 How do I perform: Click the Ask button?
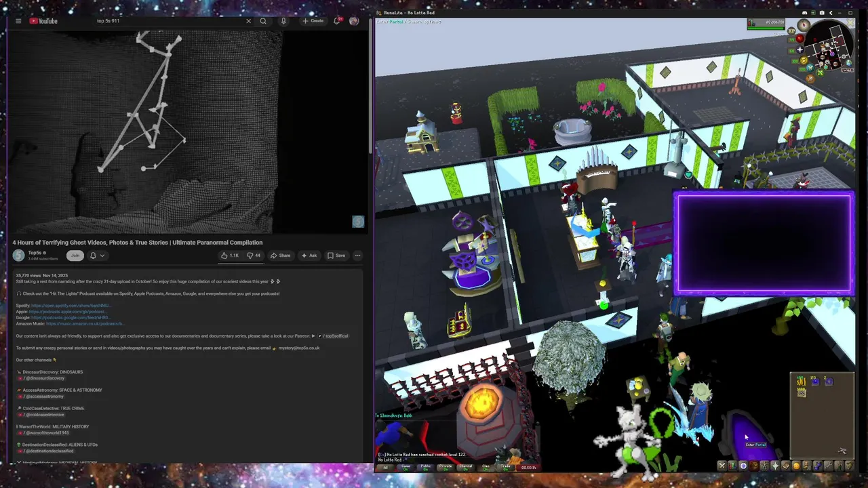click(x=309, y=256)
